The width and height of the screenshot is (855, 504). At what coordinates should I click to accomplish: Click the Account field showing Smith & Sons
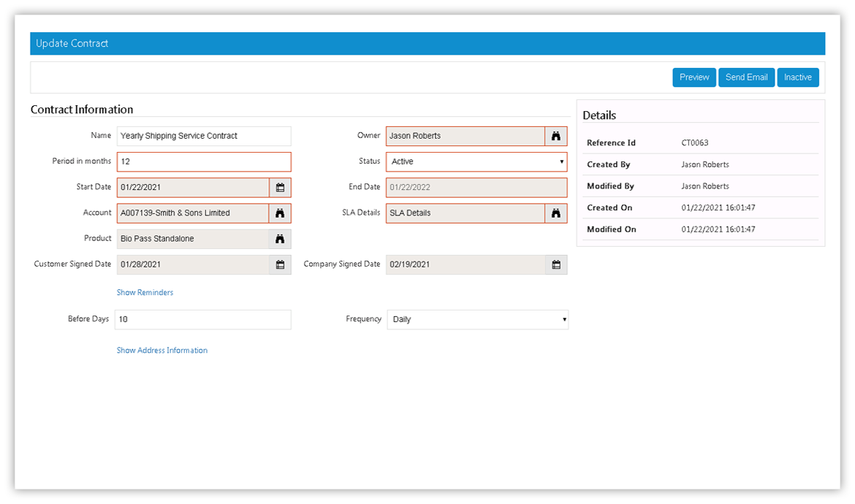click(x=193, y=213)
